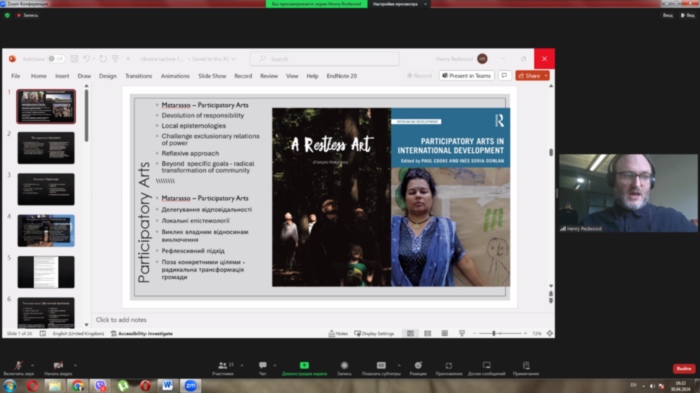The width and height of the screenshot is (700, 393).
Task: Toggle the AutoSave switch
Action: (x=57, y=59)
